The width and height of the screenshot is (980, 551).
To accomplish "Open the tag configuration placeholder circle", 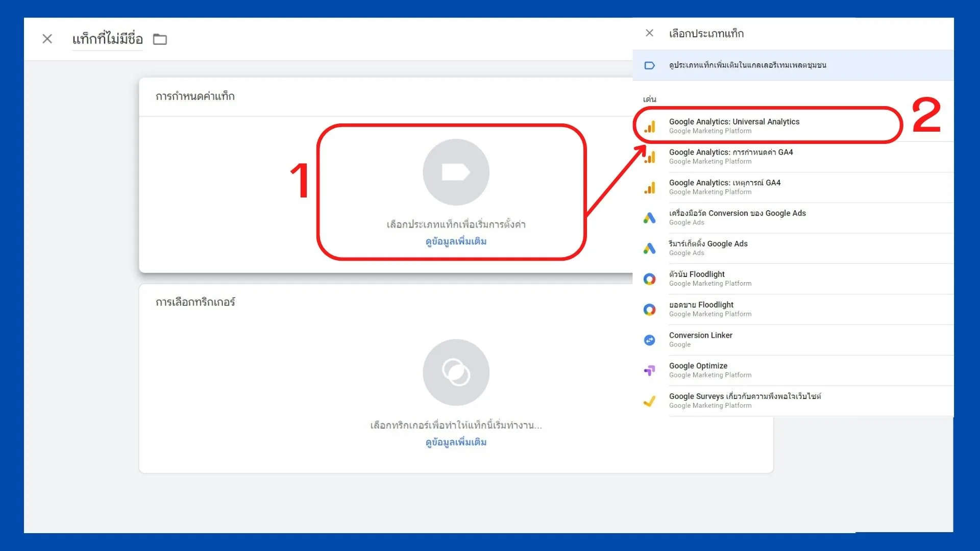I will (x=456, y=172).
